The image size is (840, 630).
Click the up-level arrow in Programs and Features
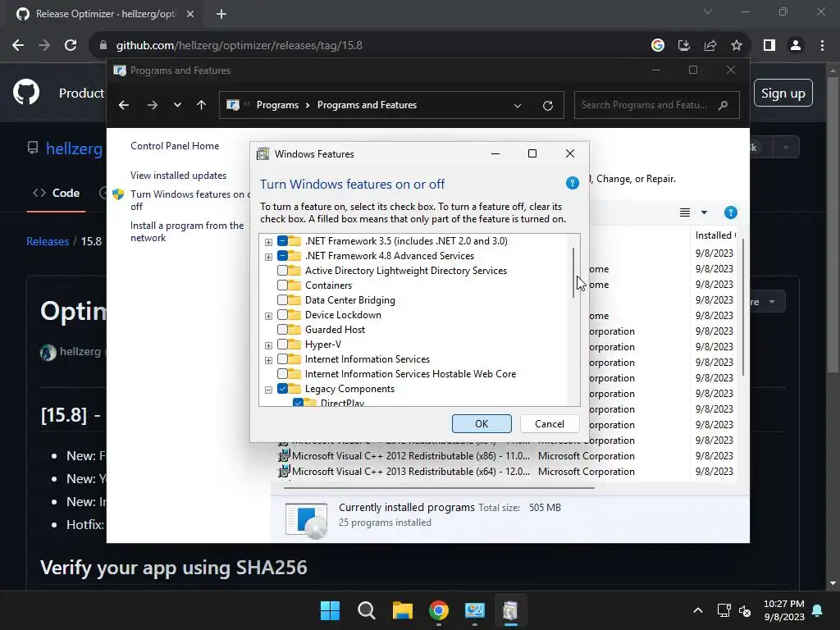tap(202, 105)
